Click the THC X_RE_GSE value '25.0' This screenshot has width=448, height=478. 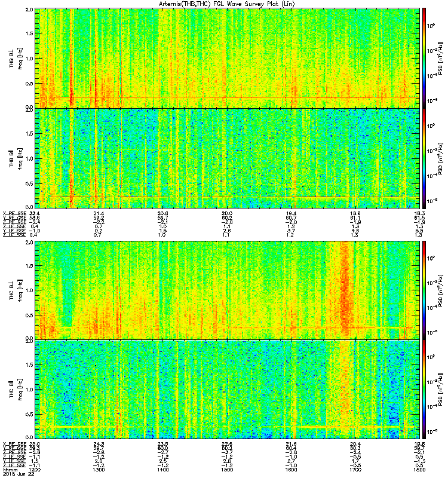(x=35, y=444)
